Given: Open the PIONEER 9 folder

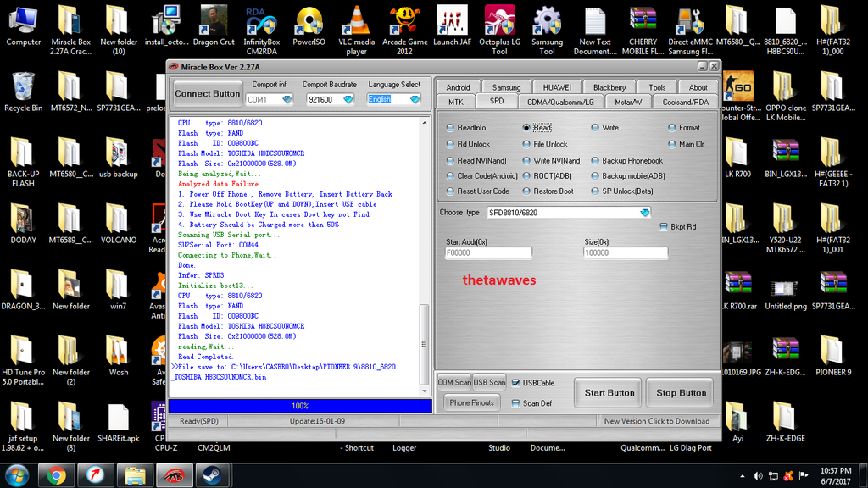Looking at the screenshot, I should click(x=833, y=357).
